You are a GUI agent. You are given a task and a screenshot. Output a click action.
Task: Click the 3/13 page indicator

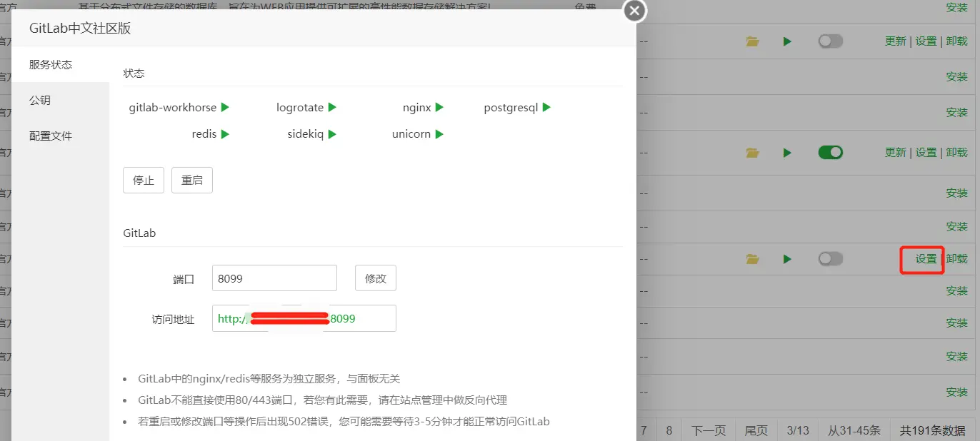[x=798, y=430]
